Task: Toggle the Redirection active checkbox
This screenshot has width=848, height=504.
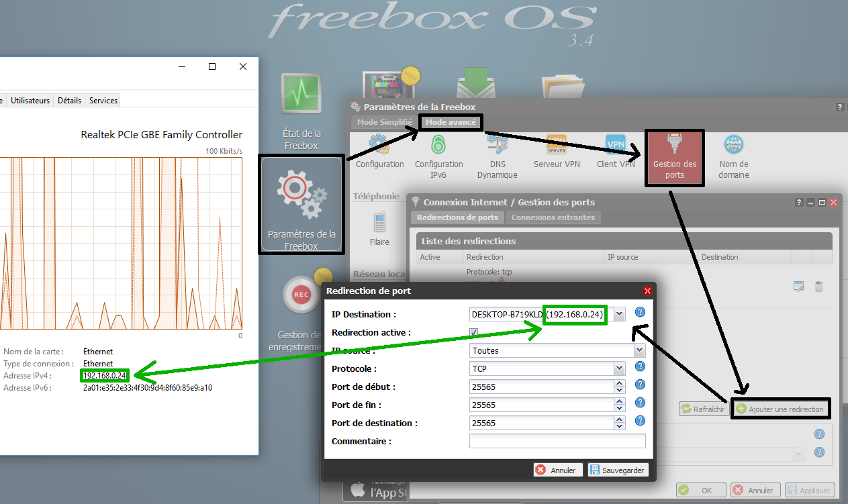Action: coord(474,333)
